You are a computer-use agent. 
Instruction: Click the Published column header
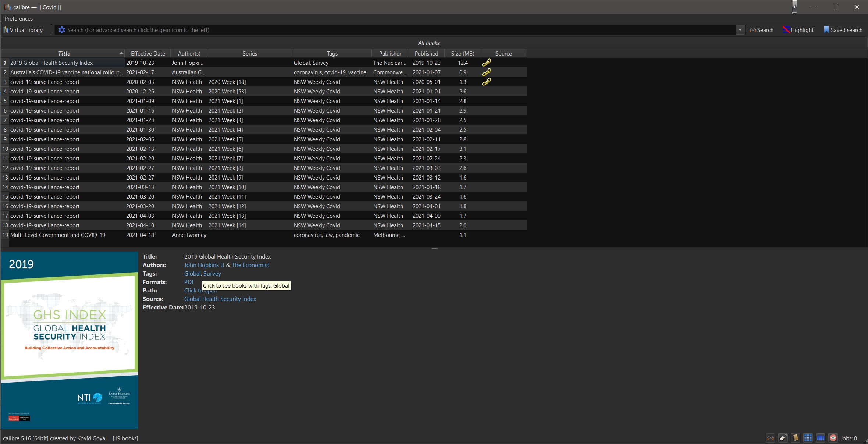pos(426,53)
